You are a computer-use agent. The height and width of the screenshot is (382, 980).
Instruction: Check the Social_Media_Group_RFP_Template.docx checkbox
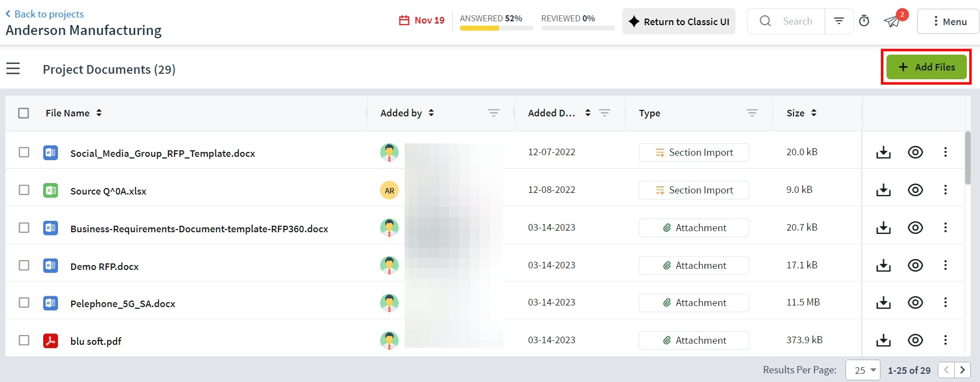tap(24, 152)
